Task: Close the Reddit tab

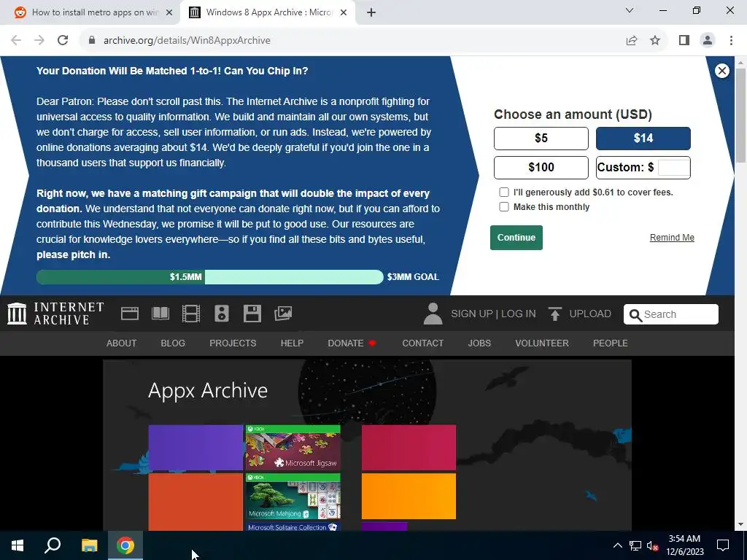Action: [169, 13]
